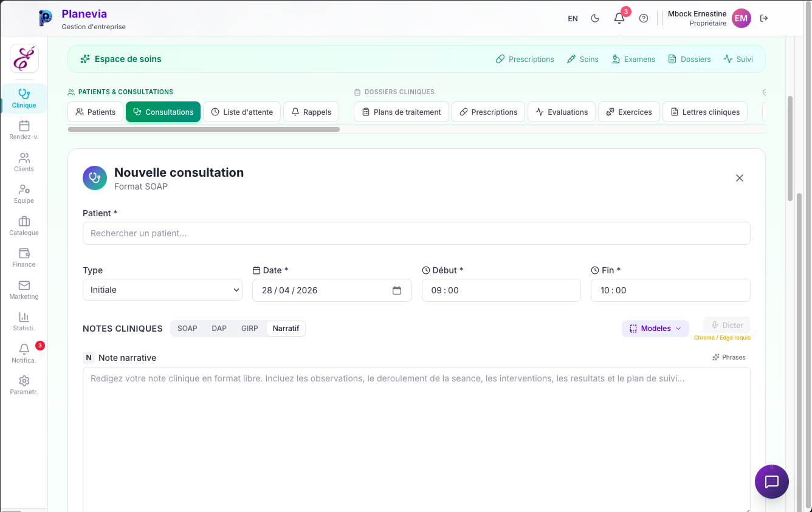This screenshot has height=512, width=812.
Task: Click the horizontal scrollbar under tabs
Action: [x=204, y=129]
